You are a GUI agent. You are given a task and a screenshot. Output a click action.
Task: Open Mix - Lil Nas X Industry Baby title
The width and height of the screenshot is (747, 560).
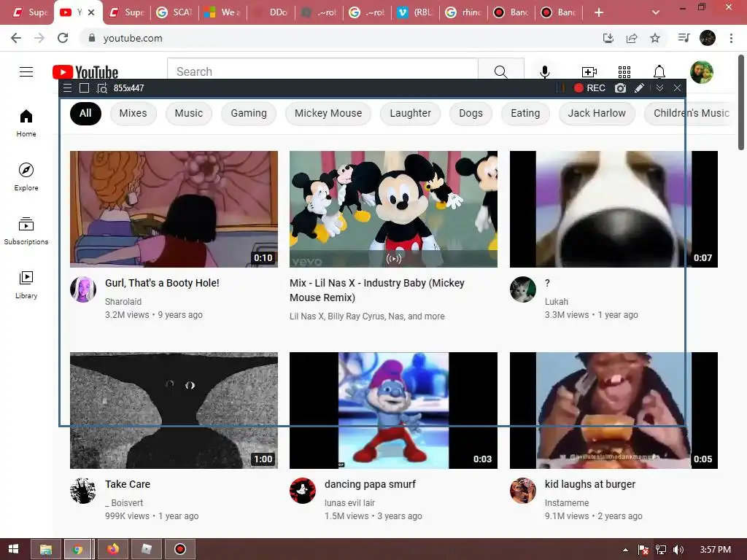point(377,290)
